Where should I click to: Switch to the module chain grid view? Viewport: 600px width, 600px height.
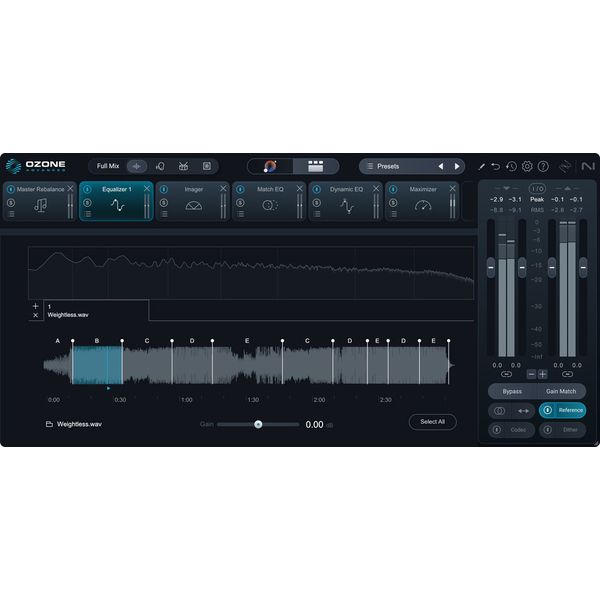pyautogui.click(x=316, y=166)
